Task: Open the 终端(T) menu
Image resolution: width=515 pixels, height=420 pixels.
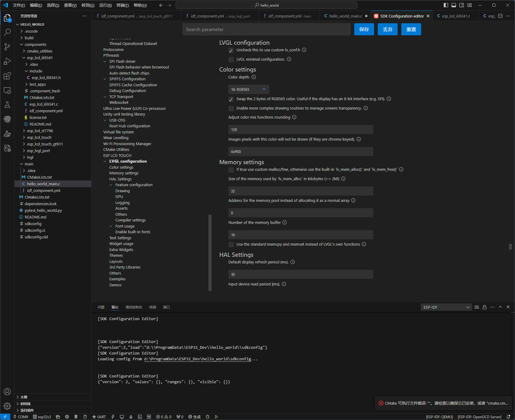Action: [123, 5]
